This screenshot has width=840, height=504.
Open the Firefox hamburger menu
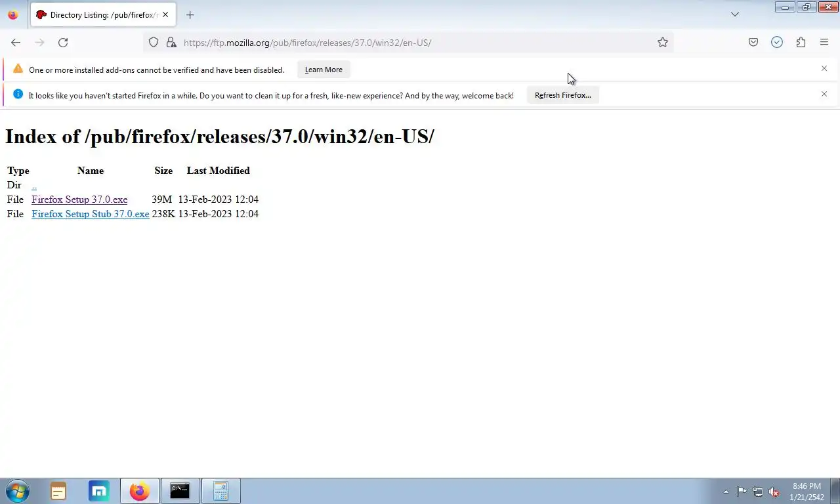824,43
